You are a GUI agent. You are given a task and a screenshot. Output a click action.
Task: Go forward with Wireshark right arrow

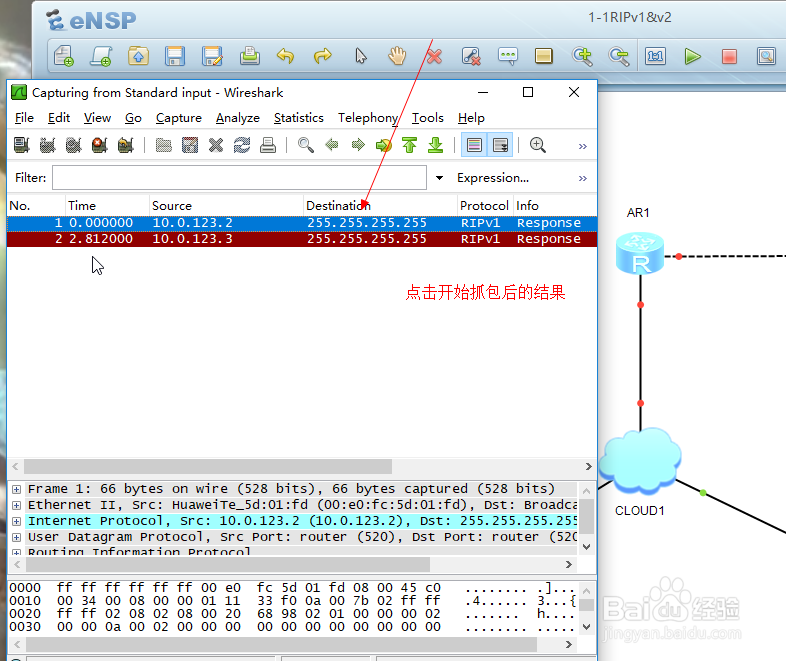point(358,145)
